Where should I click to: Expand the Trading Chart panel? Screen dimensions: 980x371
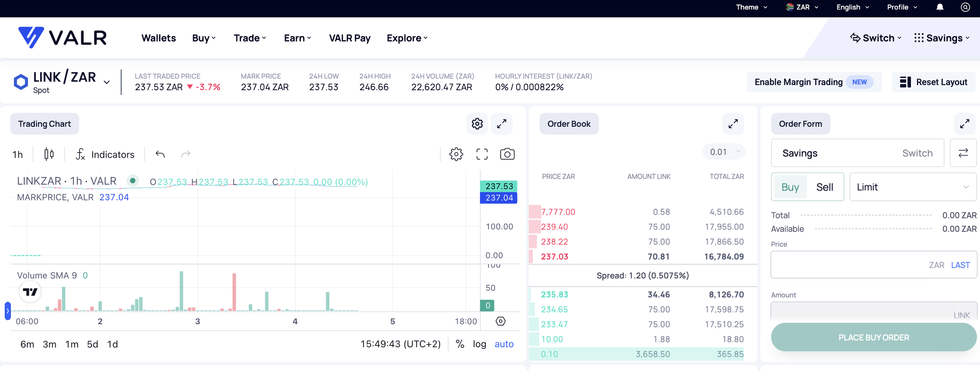(501, 124)
